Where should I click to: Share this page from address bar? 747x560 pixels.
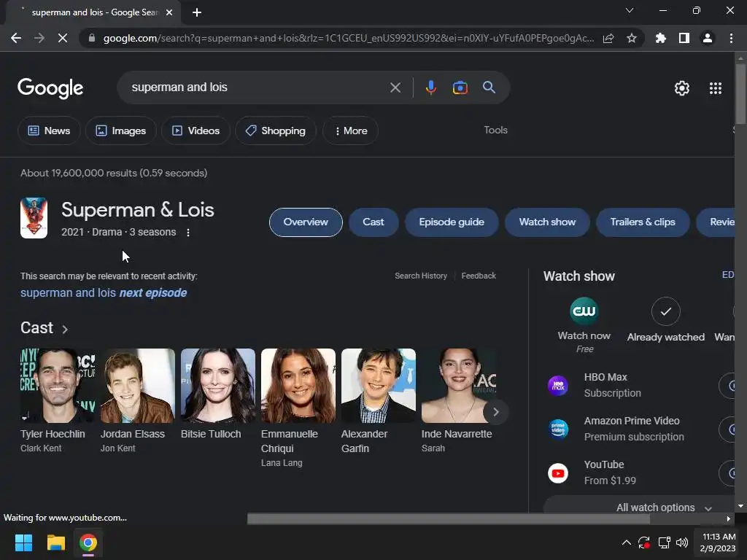coord(608,38)
